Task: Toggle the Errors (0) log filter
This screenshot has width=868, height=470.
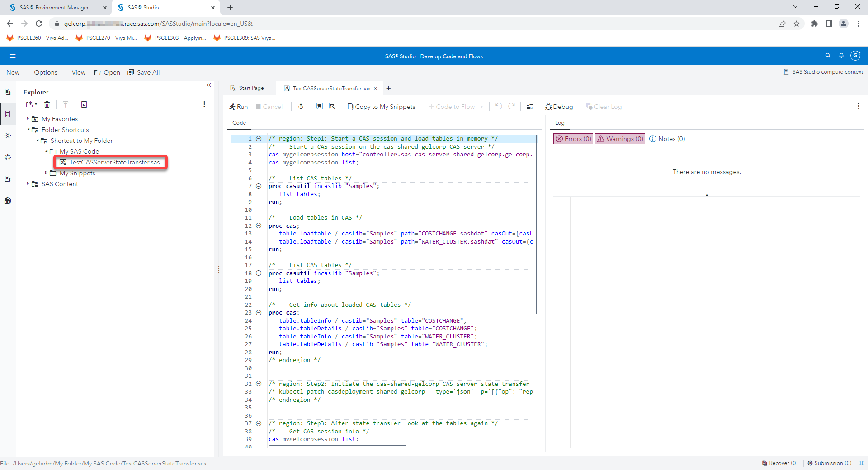Action: [573, 139]
